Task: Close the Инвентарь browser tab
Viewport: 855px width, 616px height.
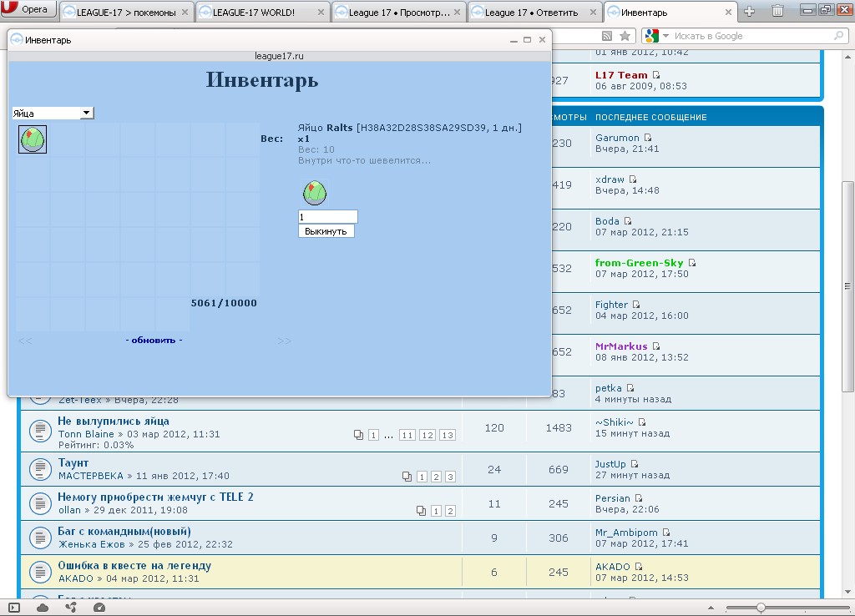Action: (x=728, y=12)
